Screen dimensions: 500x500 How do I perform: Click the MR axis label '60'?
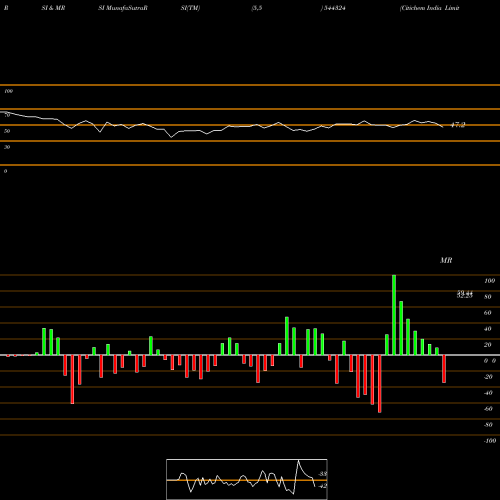[x=487, y=313]
